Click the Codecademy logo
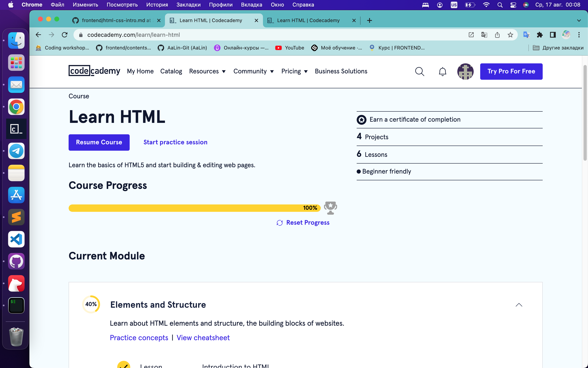This screenshot has width=588, height=368. point(94,71)
